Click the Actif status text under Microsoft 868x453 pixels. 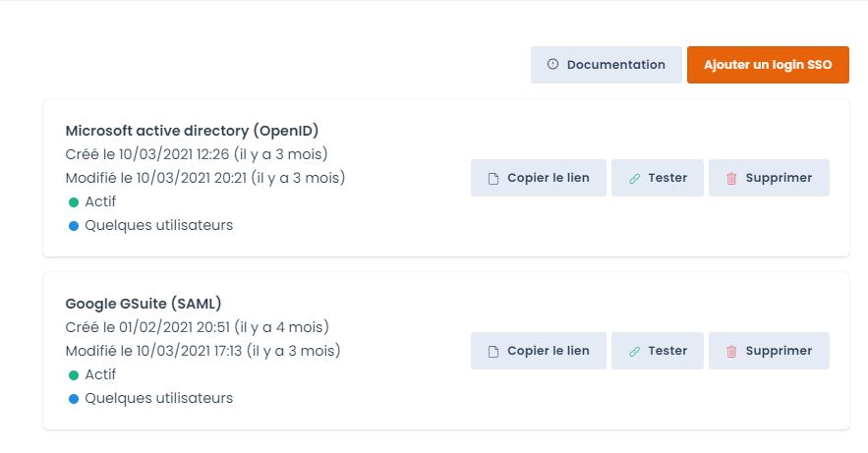coord(100,201)
